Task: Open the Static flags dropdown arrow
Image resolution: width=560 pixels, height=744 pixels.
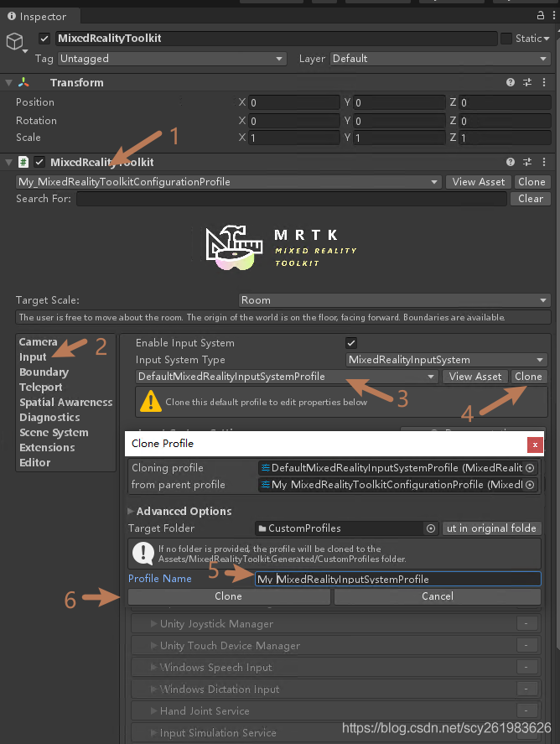Action: [x=547, y=39]
